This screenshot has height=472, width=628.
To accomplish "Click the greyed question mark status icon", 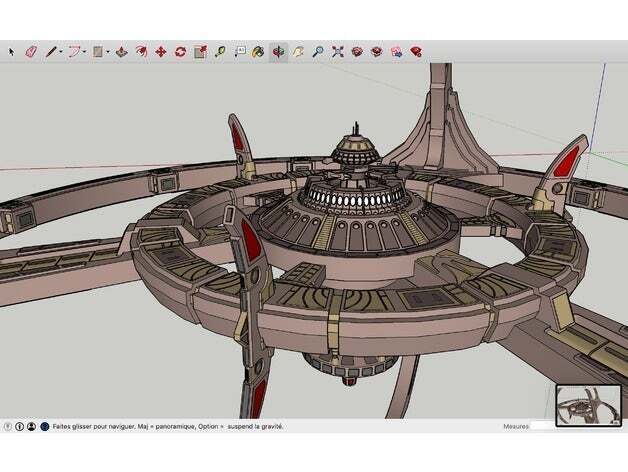I will point(8,427).
